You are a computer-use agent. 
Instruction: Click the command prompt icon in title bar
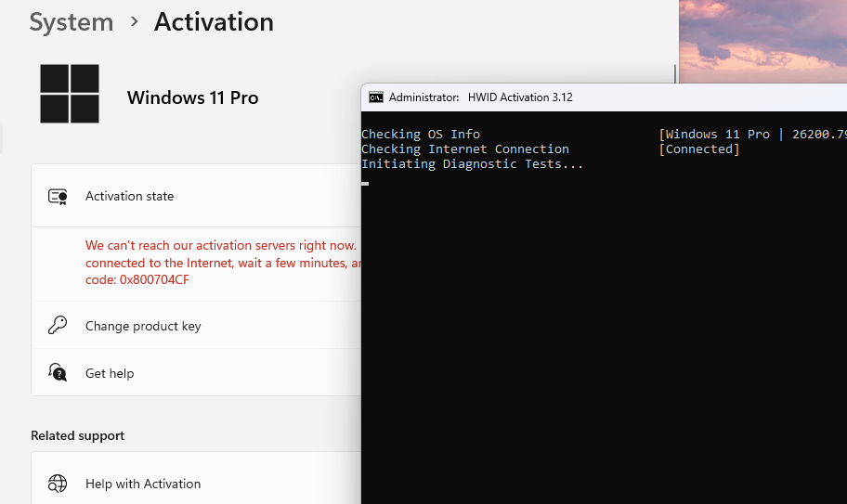pyautogui.click(x=376, y=97)
